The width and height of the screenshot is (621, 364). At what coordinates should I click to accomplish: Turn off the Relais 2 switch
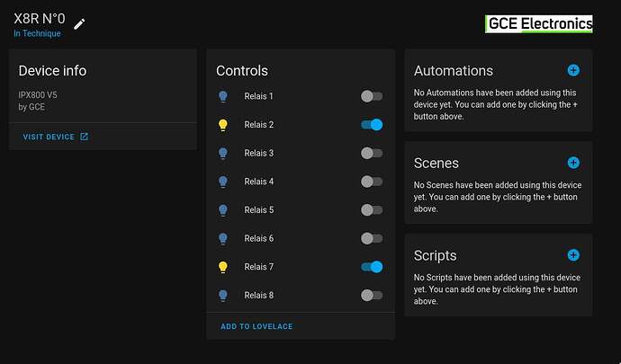pos(372,125)
